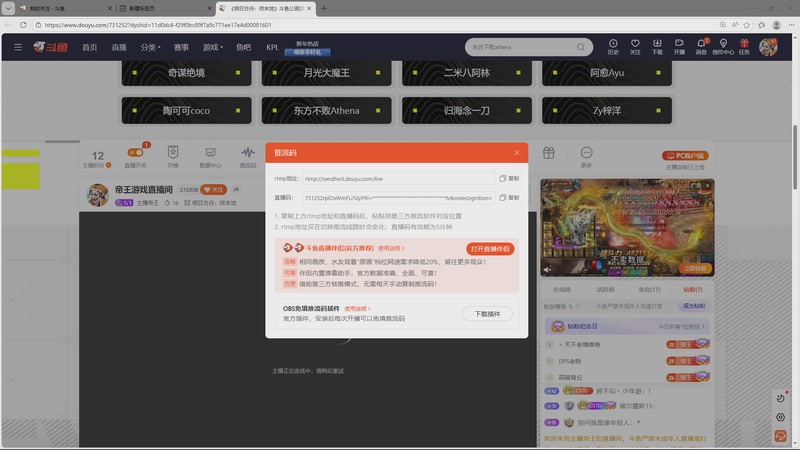Open 数据中心 data center icon
Image resolution: width=800 pixels, height=450 pixels.
click(210, 157)
